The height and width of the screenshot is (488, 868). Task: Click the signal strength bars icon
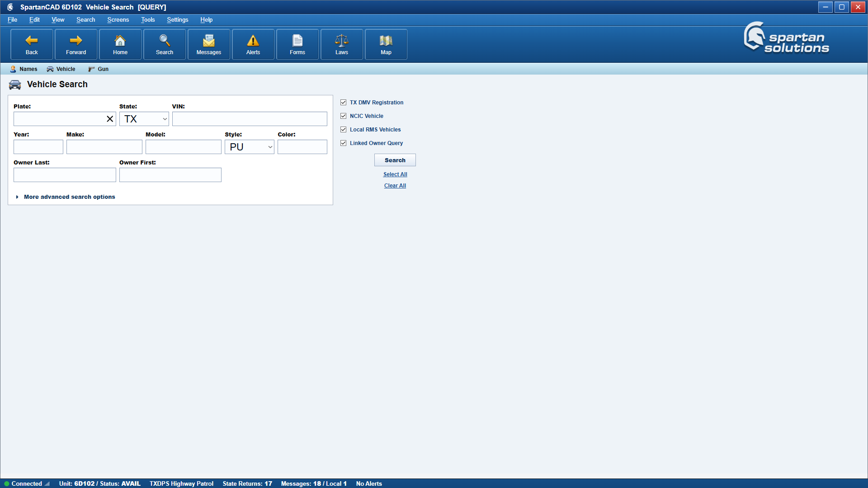coord(47,483)
